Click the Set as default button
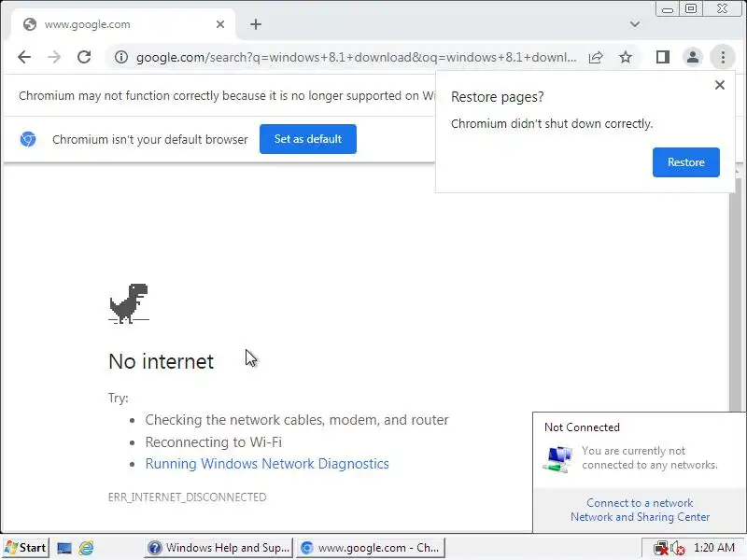Screen dimensions: 747x560 point(308,139)
